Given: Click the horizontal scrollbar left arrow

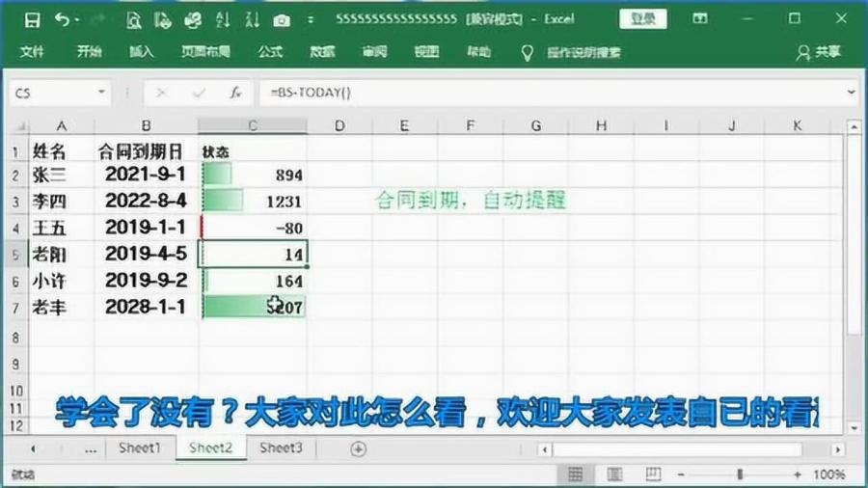Looking at the screenshot, I should pyautogui.click(x=545, y=449).
